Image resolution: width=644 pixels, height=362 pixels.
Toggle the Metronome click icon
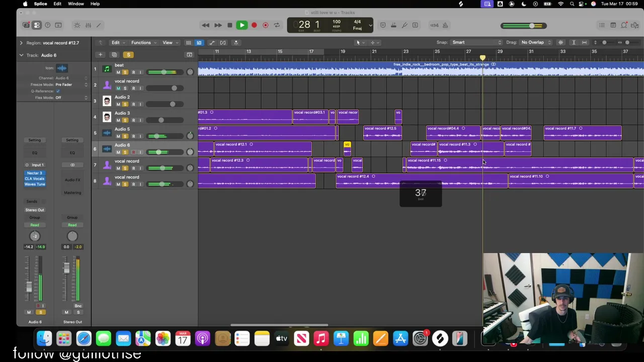[x=445, y=25]
